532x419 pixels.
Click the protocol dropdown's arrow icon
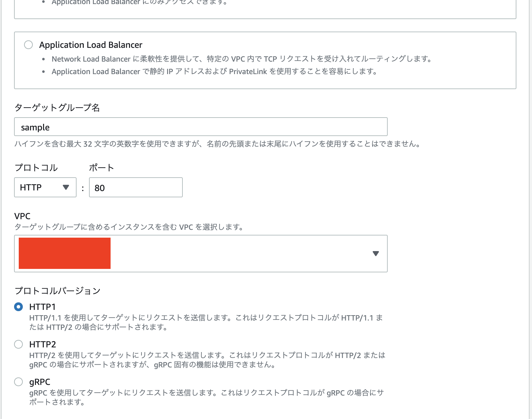click(66, 187)
